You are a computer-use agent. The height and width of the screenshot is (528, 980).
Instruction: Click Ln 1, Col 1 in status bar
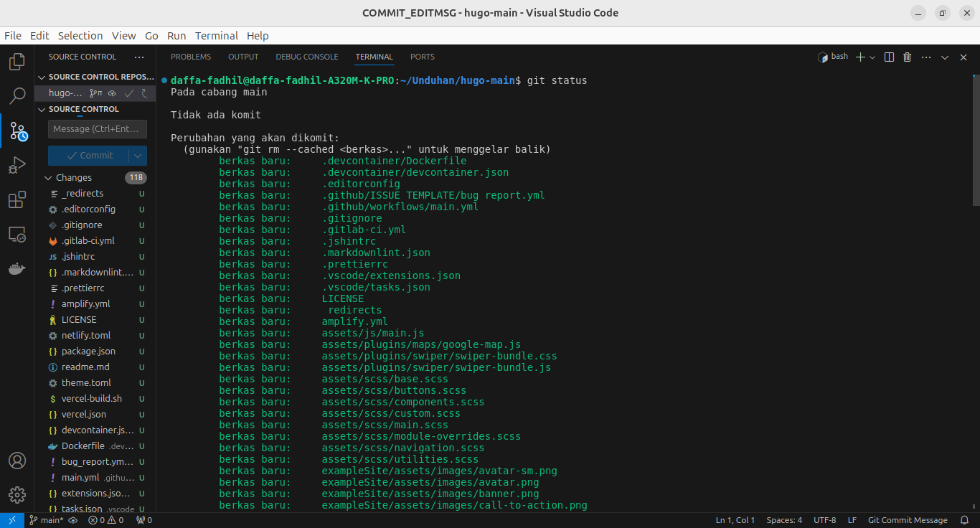735,520
